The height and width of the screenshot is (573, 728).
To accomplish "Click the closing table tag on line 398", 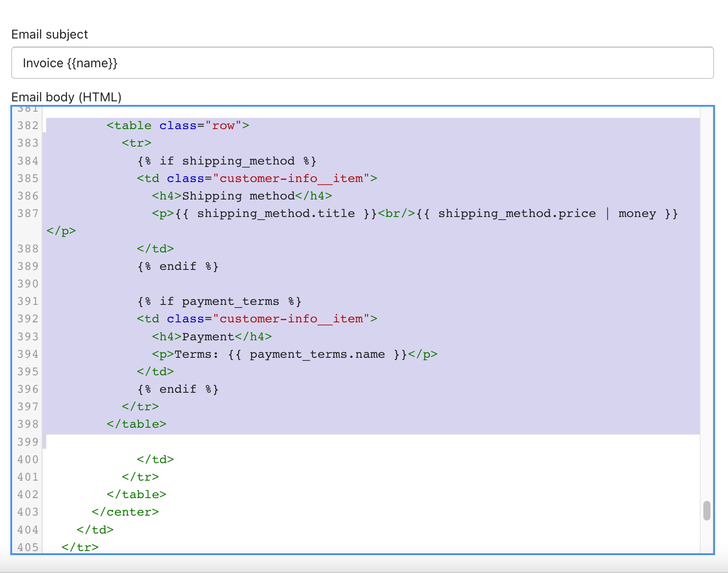I will point(136,424).
